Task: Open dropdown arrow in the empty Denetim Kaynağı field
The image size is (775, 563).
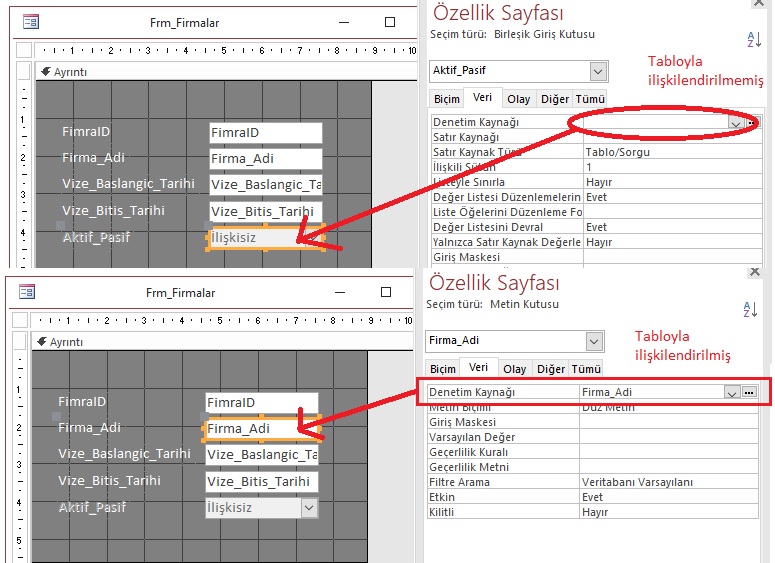Action: 737,122
